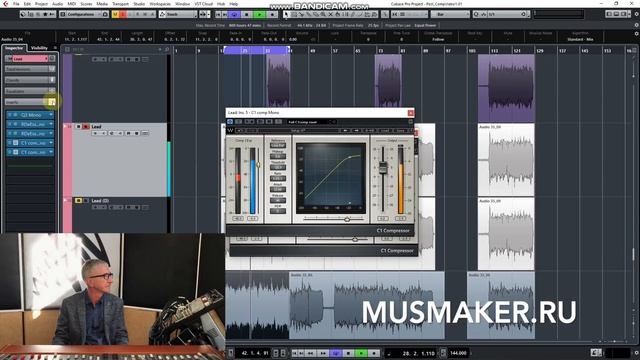Click the C1 Release value field

(278, 200)
